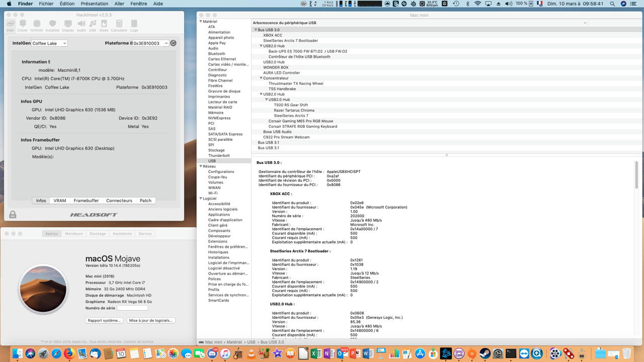Open Microsoft Excel from the Dock
Viewport: 644px width, 362px height.
click(316, 354)
